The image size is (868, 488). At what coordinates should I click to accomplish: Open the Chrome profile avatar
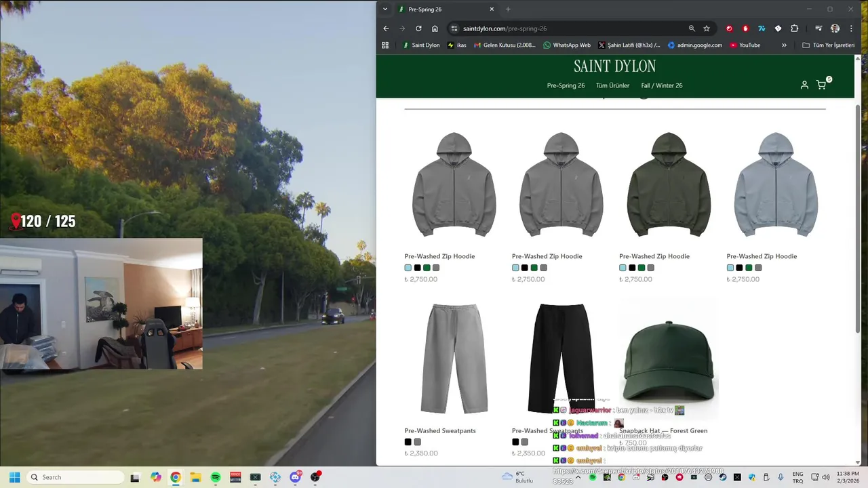tap(835, 28)
